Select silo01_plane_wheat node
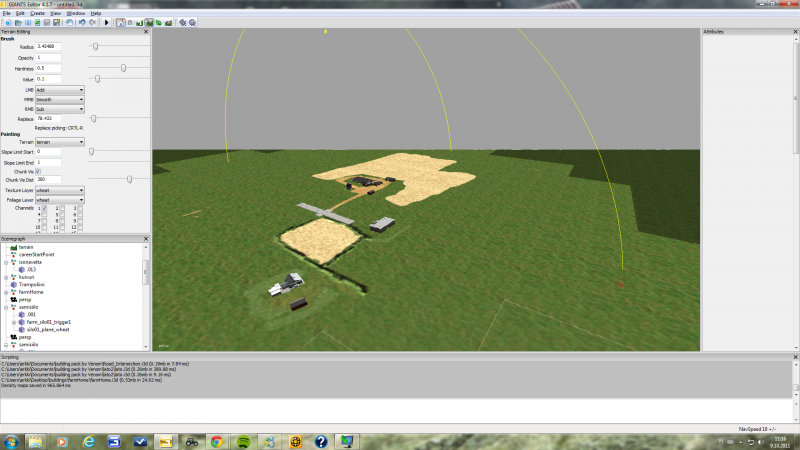This screenshot has height=450, width=800. pyautogui.click(x=48, y=330)
